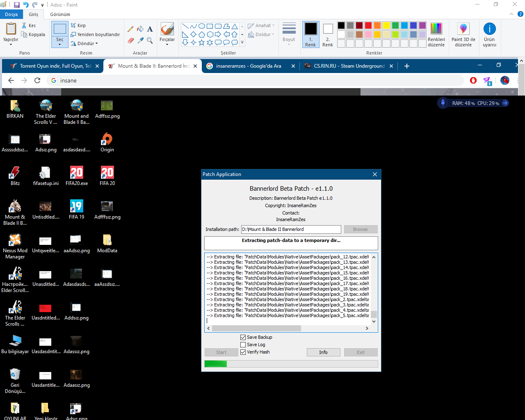Click the Save icon in Paint title bar
This screenshot has width=525, height=420.
click(x=17, y=5)
